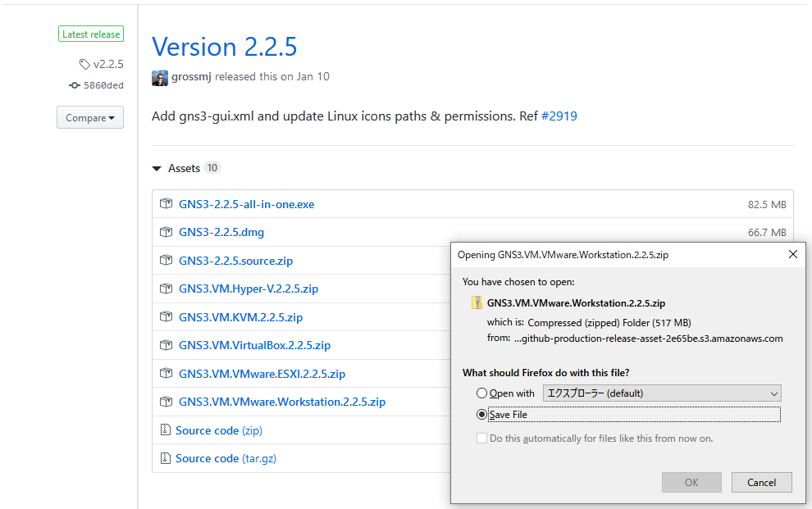Click the amazonaws.com source address text

point(648,339)
